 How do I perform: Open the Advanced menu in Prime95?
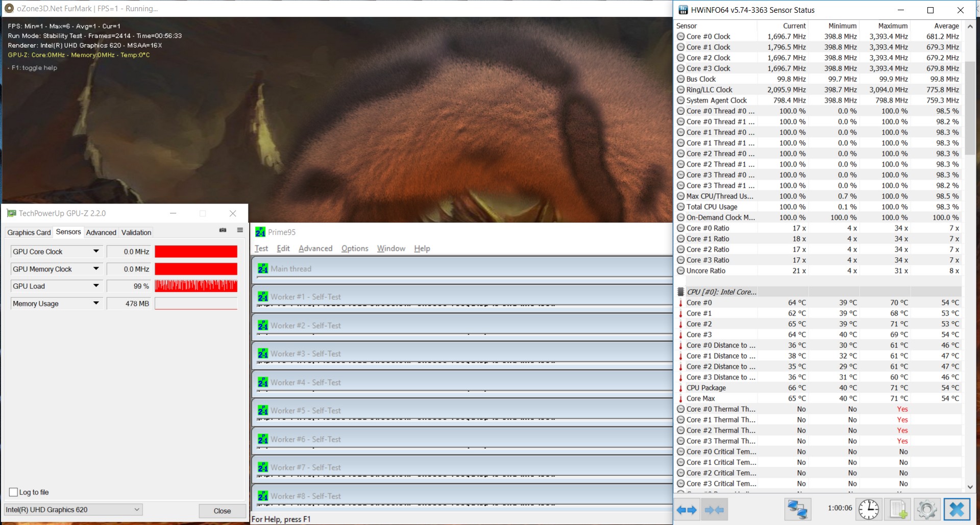(315, 248)
